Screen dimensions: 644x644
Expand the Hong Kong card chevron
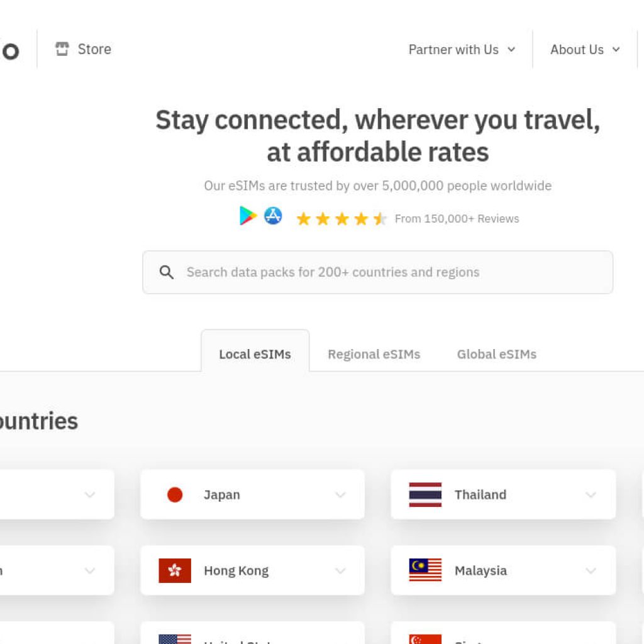click(340, 571)
